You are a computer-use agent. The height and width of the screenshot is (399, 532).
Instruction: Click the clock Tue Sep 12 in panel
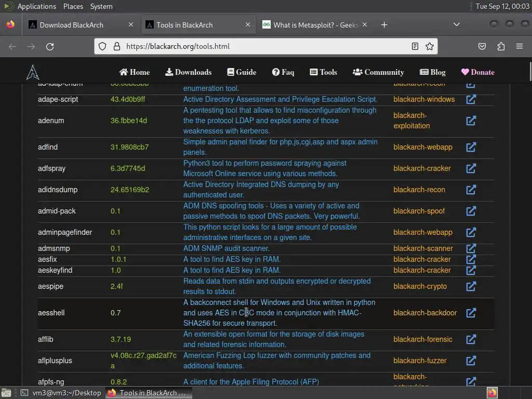[x=502, y=6]
